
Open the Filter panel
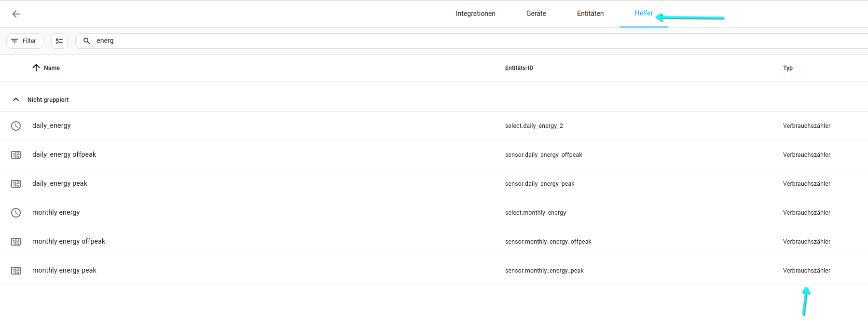[25, 41]
